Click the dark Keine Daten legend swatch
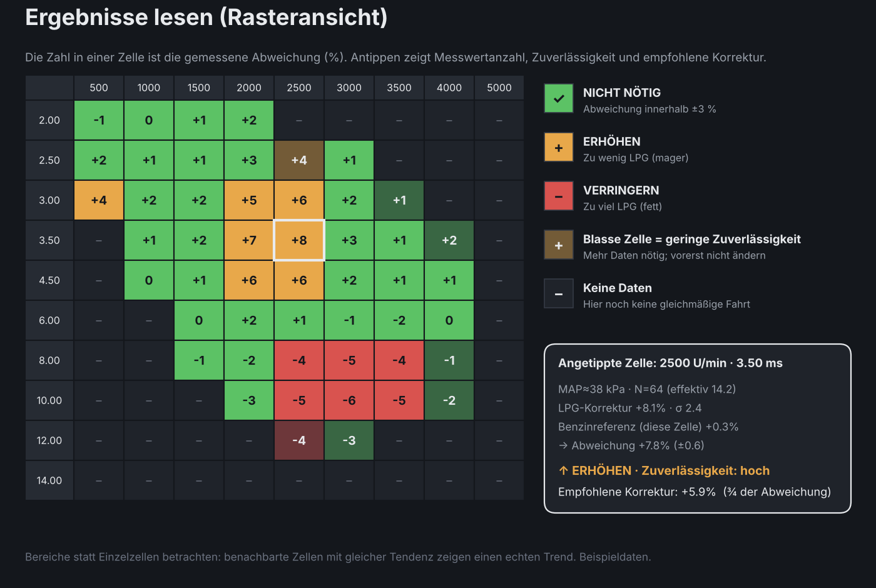Viewport: 876px width, 588px height. [559, 293]
